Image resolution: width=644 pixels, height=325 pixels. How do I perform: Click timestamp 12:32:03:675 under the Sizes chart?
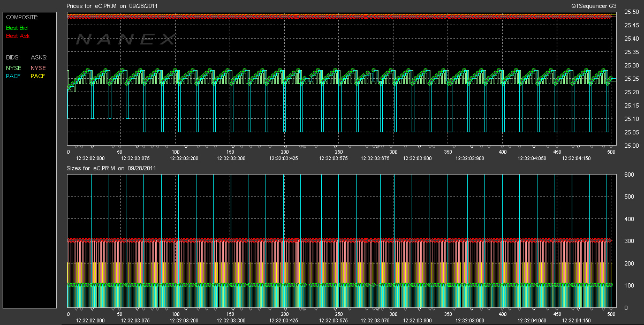coord(375,320)
